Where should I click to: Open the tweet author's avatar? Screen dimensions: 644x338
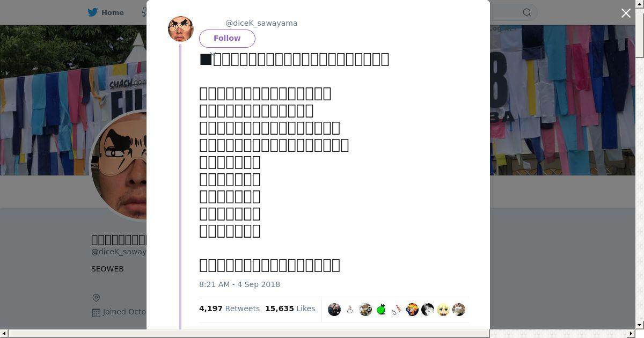181,29
